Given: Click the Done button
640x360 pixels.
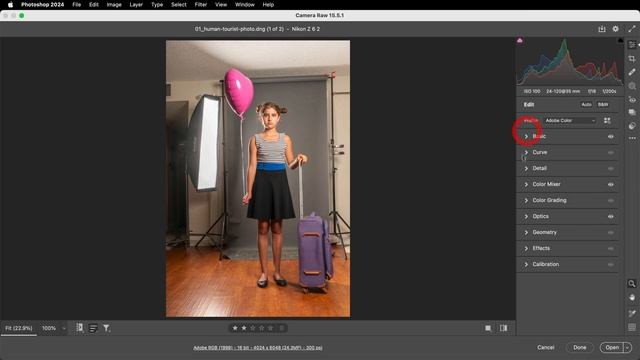Looking at the screenshot, I should pyautogui.click(x=580, y=347).
